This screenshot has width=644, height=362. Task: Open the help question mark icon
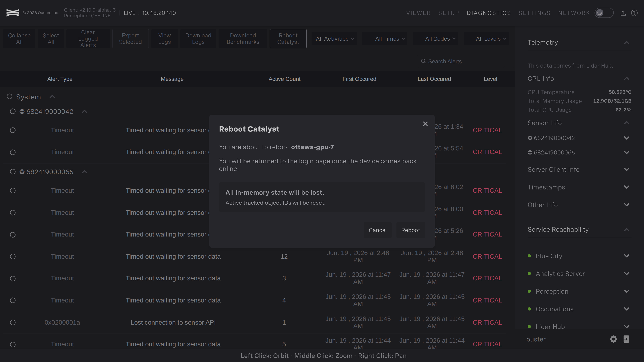pyautogui.click(x=634, y=13)
